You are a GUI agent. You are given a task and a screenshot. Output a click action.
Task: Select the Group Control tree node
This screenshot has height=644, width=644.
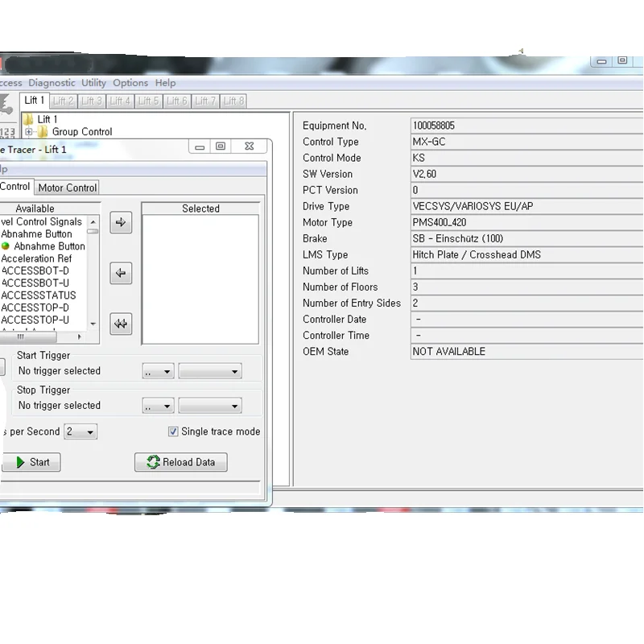82,132
